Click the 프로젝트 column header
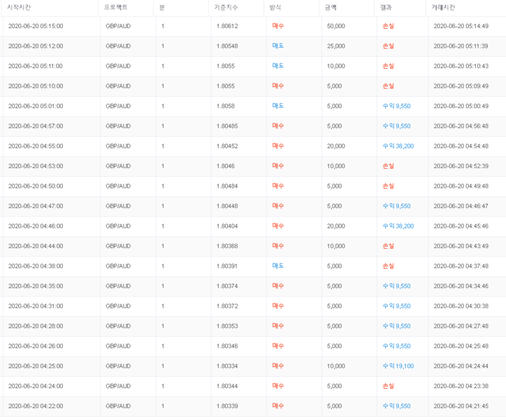Viewport: 506px width, 420px height. coord(115,7)
